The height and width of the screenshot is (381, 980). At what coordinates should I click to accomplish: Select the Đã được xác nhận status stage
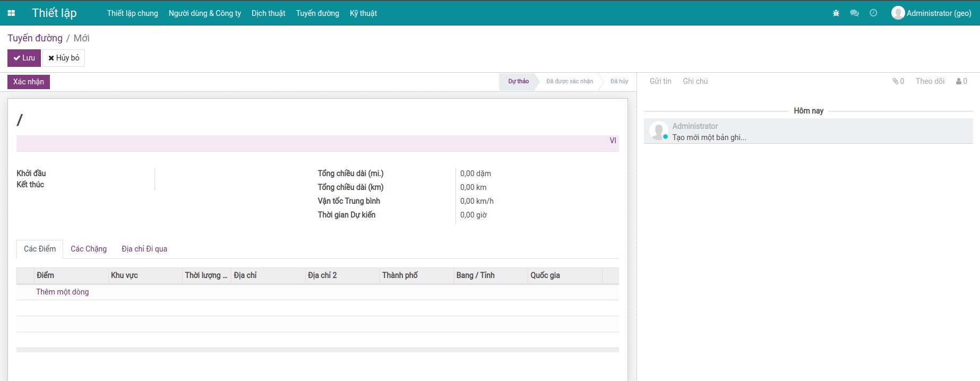point(569,81)
